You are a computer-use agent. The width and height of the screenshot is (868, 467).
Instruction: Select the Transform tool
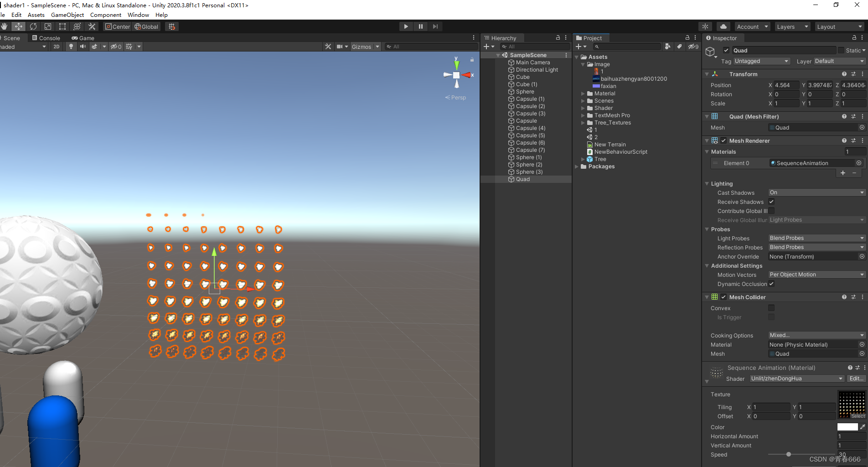(x=77, y=26)
